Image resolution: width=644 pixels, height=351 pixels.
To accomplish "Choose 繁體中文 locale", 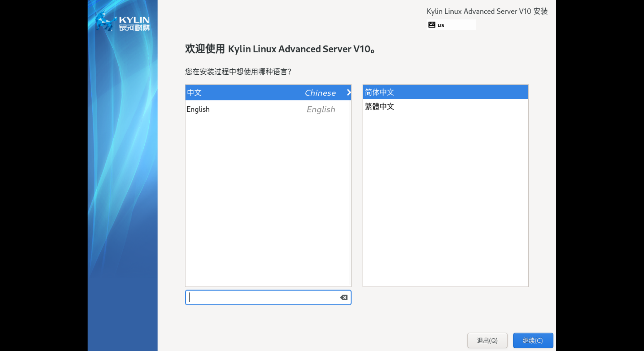I will point(445,106).
